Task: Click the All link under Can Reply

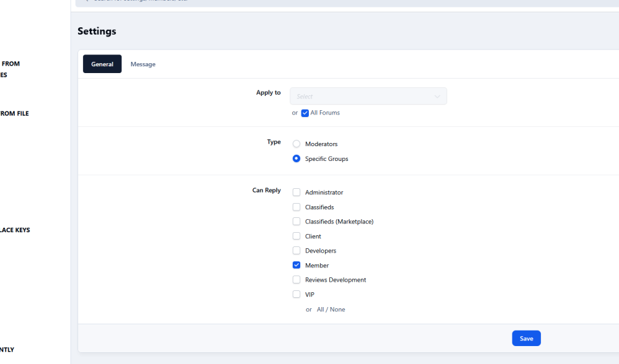Action: pyautogui.click(x=320, y=310)
